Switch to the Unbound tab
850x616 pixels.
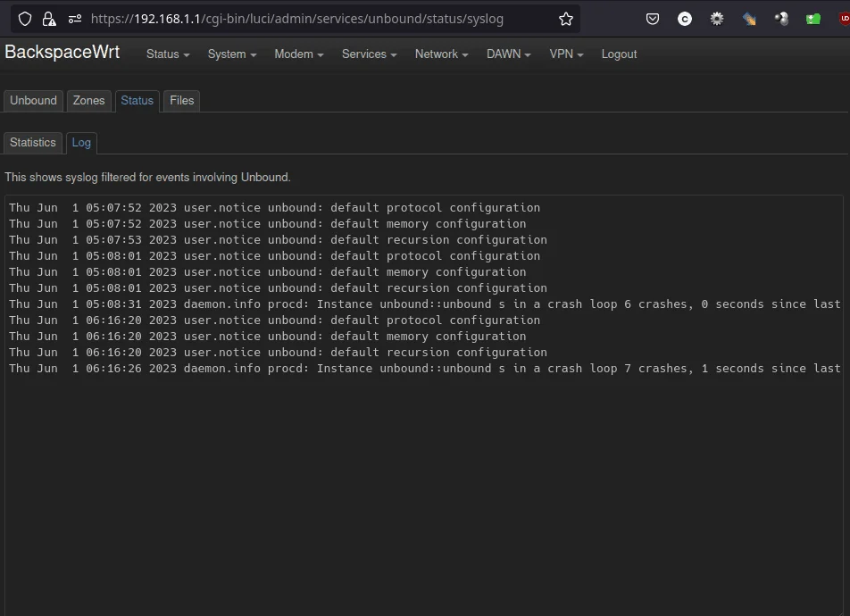(33, 101)
